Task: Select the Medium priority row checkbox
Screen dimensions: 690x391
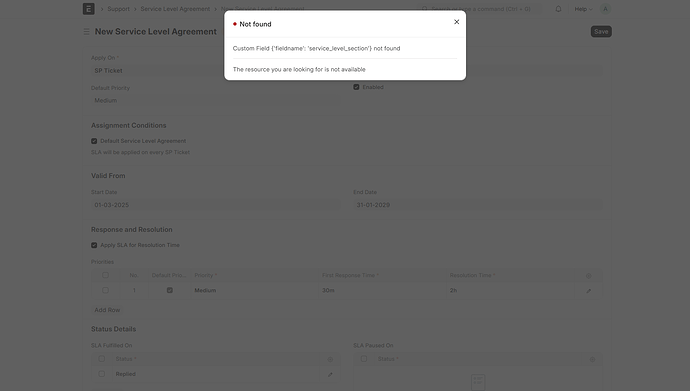Action: [x=105, y=290]
